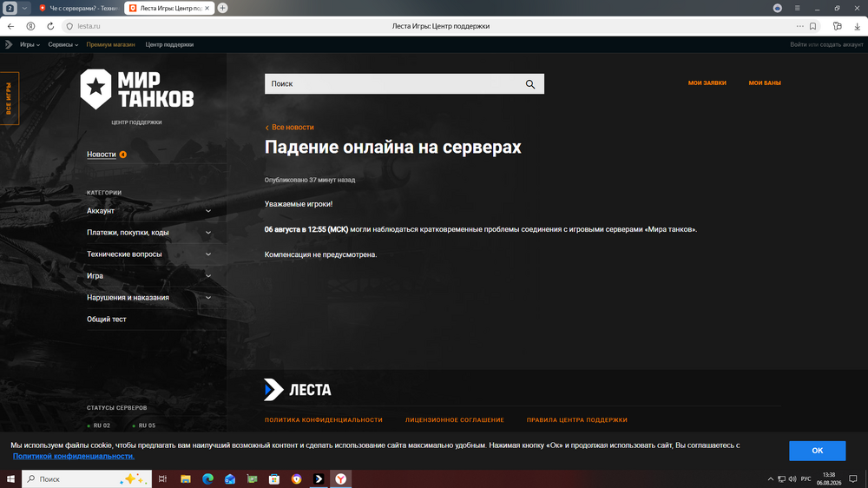
Task: Click the RU 02 server status
Action: [99, 425]
